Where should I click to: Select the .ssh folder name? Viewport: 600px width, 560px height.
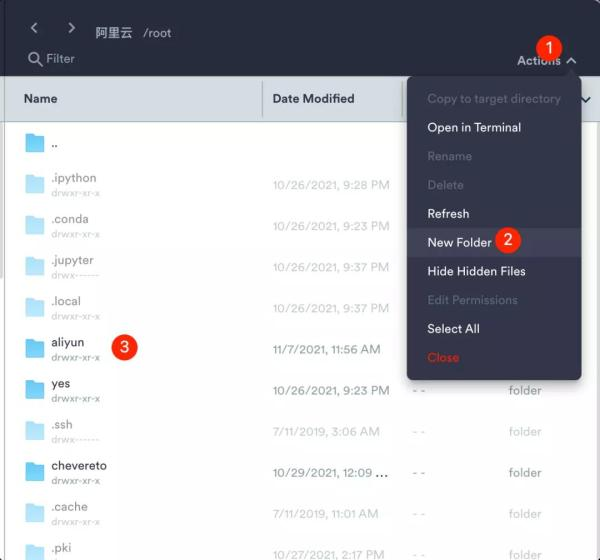pos(62,424)
